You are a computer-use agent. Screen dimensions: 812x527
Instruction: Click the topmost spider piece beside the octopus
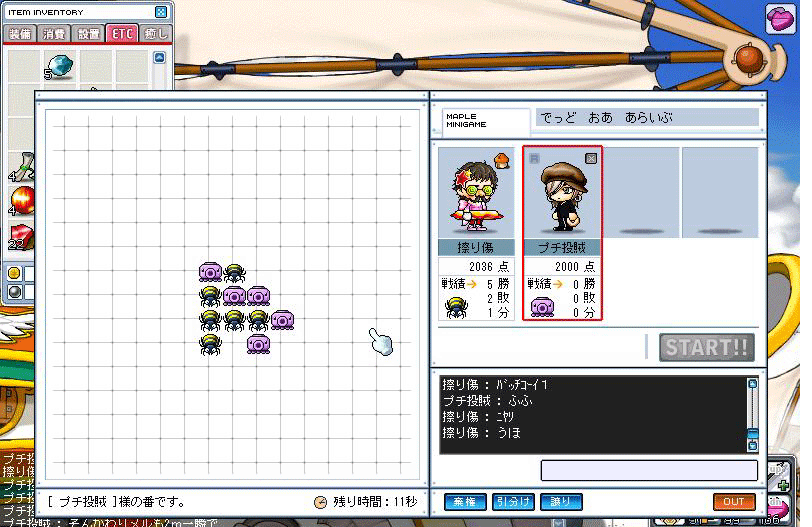coord(235,272)
